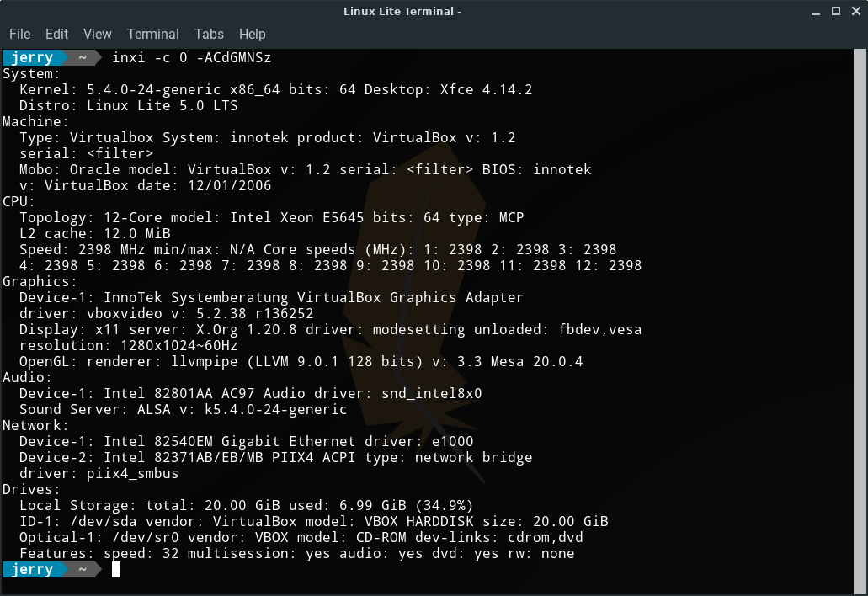Open the File menu
This screenshot has height=596, width=868.
point(19,34)
